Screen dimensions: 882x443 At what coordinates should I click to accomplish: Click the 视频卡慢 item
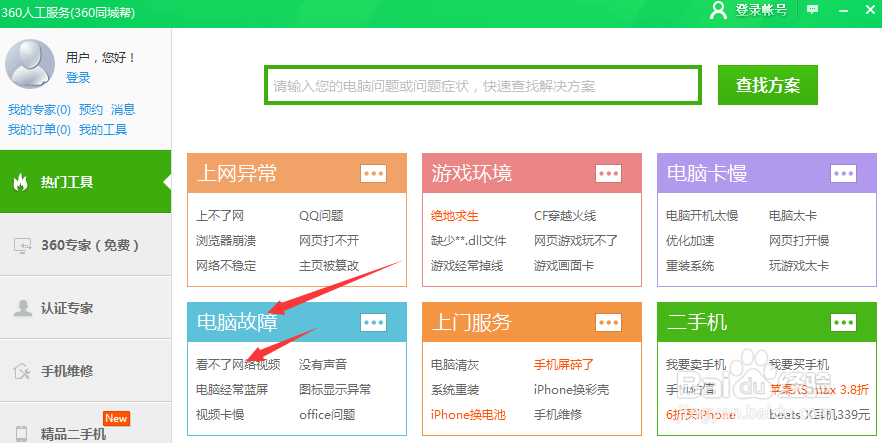coord(220,414)
